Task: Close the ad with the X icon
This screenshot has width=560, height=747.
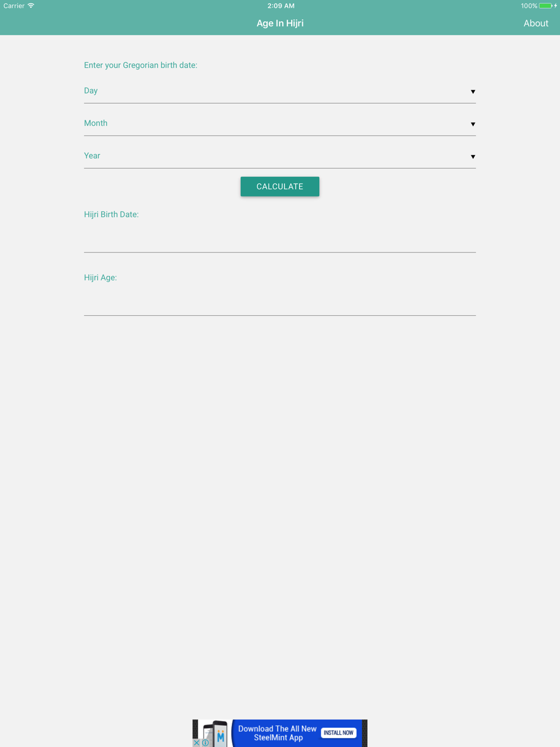Action: (x=197, y=743)
